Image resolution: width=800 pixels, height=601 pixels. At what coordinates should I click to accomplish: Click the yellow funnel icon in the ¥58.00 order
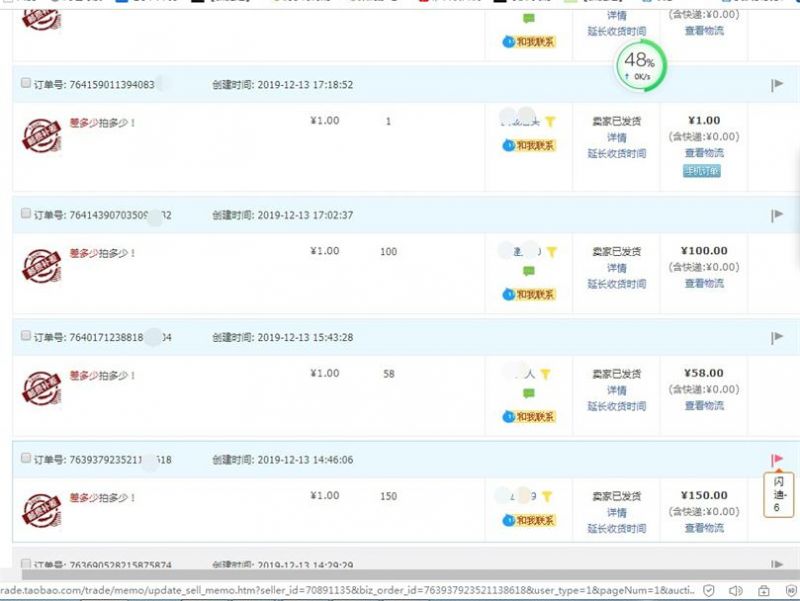546,374
